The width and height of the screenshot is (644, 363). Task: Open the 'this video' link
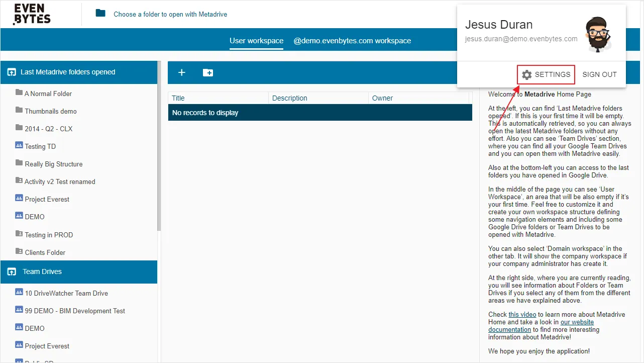click(522, 315)
